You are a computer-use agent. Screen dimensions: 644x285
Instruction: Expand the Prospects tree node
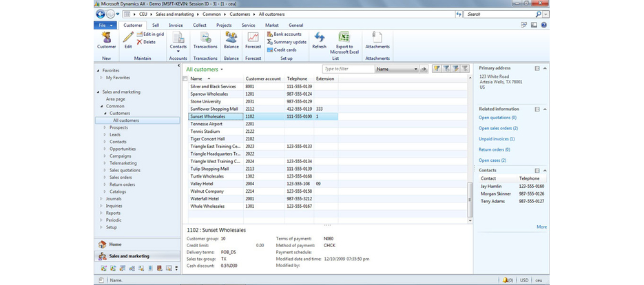pos(105,128)
